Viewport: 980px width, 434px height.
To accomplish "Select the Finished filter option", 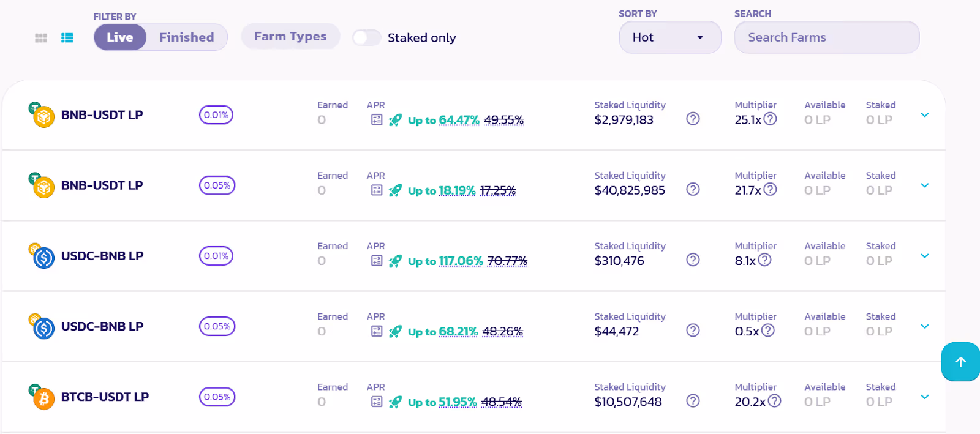I will [187, 37].
